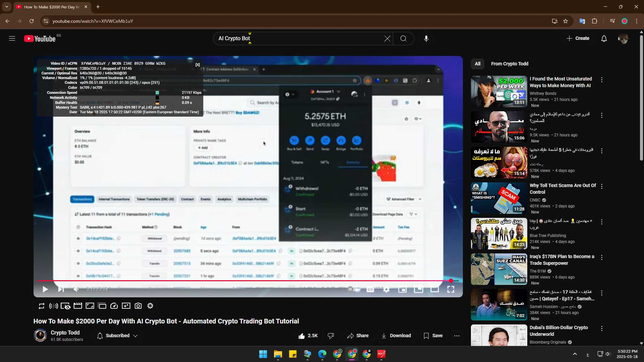Expand the Subscribed notification dropdown
The image size is (644, 362).
pyautogui.click(x=117, y=336)
